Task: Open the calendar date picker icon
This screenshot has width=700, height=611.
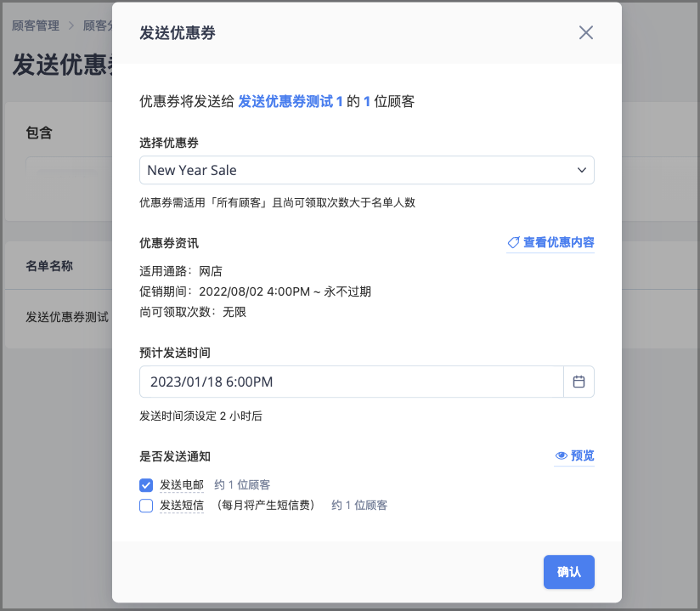Action: (579, 382)
